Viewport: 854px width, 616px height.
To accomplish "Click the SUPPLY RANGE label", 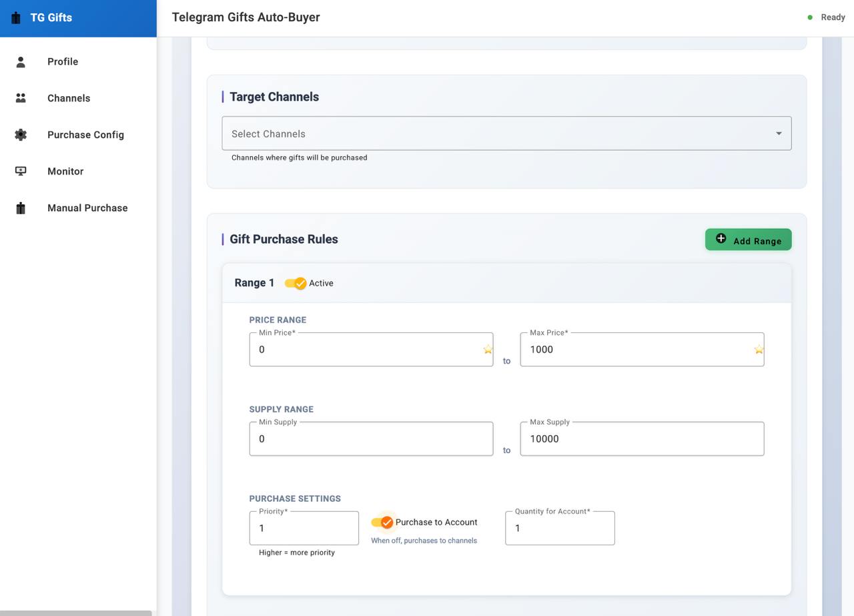I will (x=282, y=409).
